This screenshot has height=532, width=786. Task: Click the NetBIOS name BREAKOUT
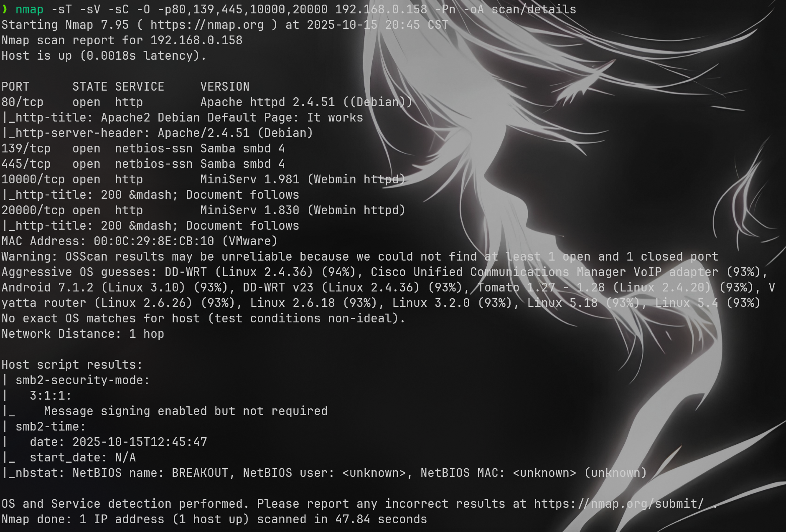pos(200,473)
